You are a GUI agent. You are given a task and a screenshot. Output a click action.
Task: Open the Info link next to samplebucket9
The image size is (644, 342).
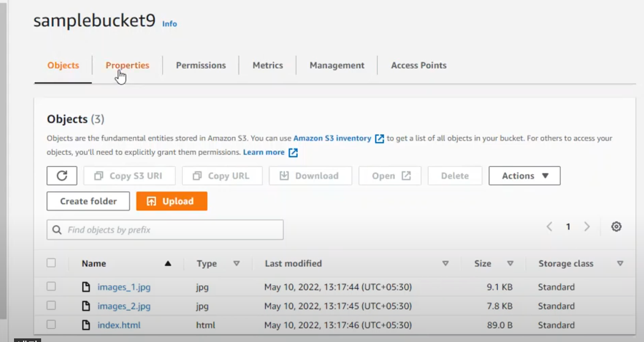(x=169, y=24)
